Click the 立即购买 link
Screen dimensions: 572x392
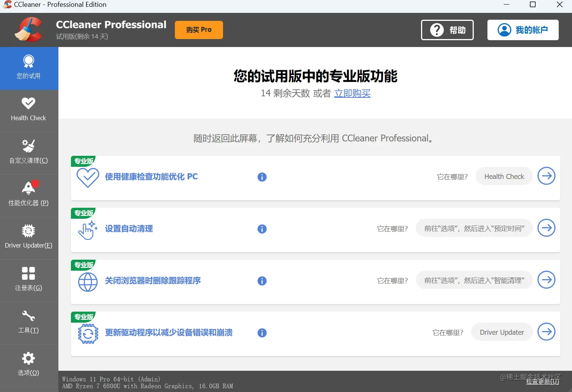point(352,93)
